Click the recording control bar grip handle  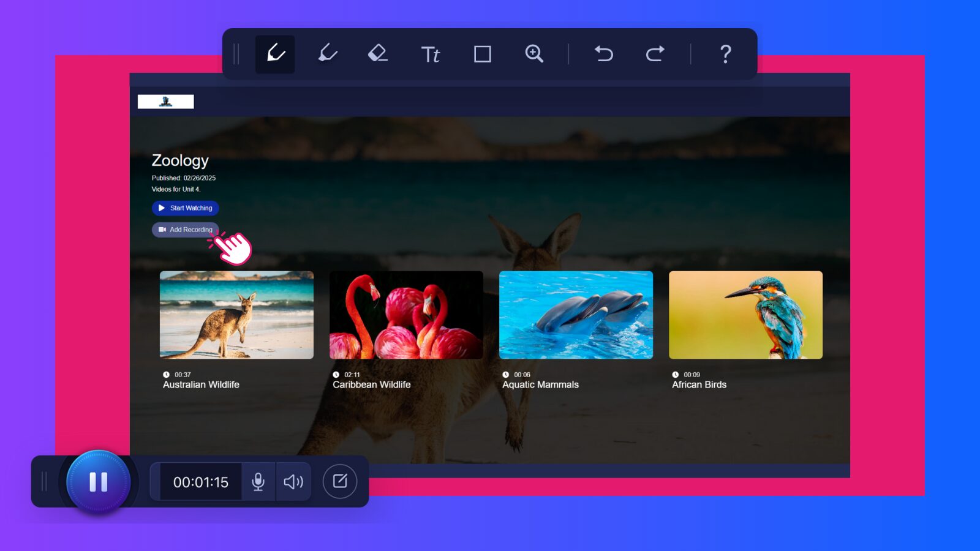pos(44,481)
